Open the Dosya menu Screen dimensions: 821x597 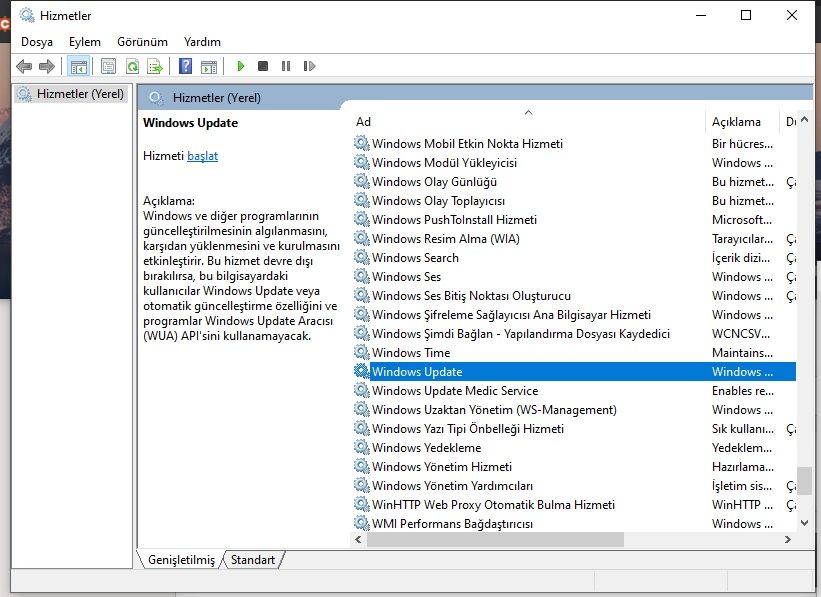pos(37,42)
